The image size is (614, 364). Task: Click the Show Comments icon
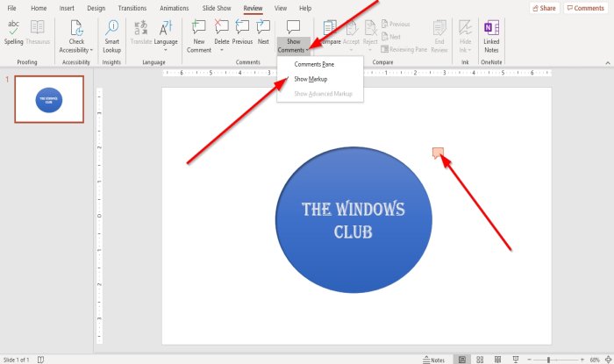tap(293, 27)
